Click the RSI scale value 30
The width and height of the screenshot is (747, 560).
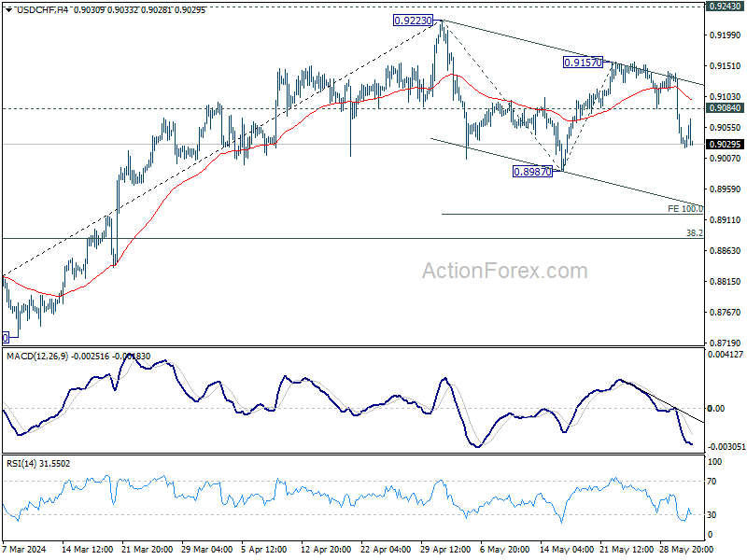pyautogui.click(x=712, y=515)
